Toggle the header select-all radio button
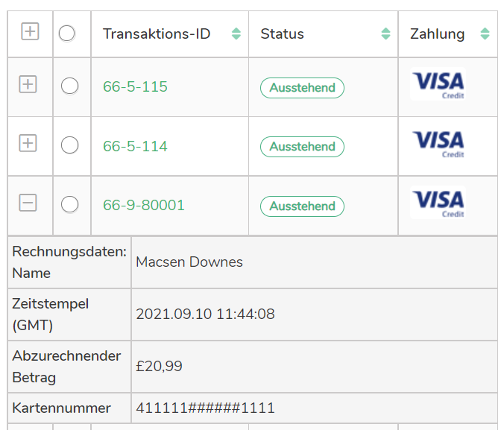 [x=67, y=34]
